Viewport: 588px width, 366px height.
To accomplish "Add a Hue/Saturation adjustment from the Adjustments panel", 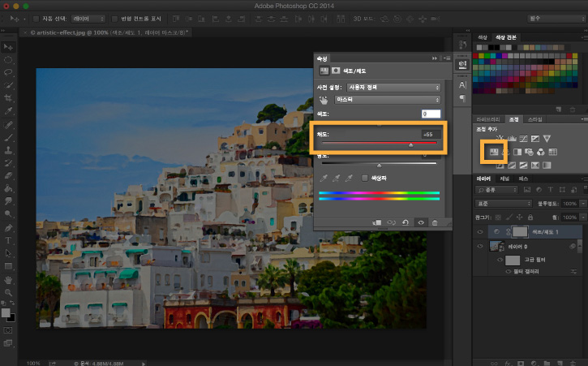I will 494,152.
